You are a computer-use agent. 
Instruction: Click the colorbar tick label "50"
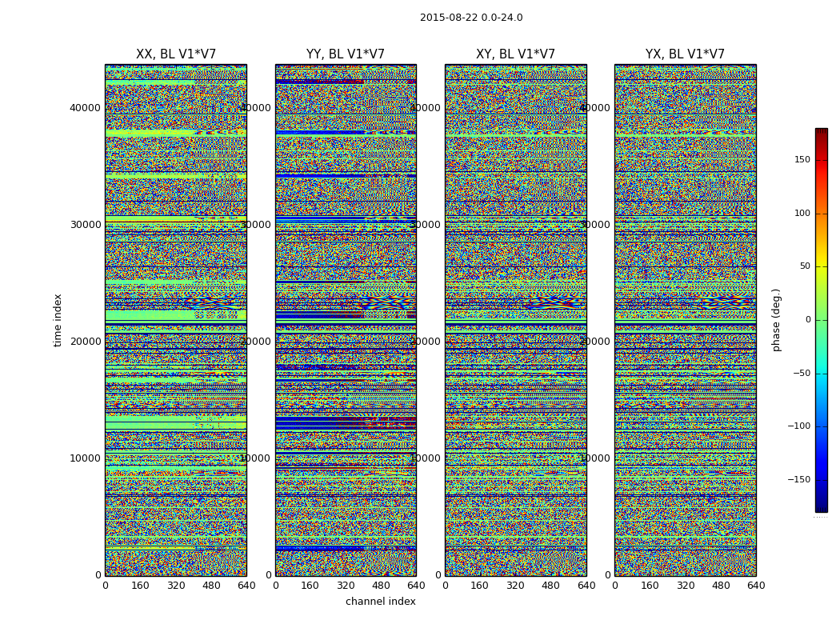click(805, 266)
